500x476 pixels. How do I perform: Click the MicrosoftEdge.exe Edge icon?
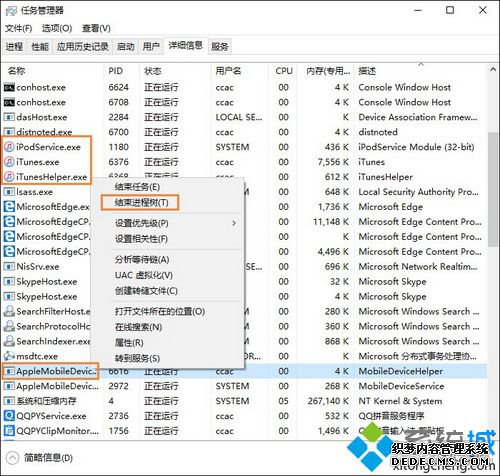click(9, 207)
